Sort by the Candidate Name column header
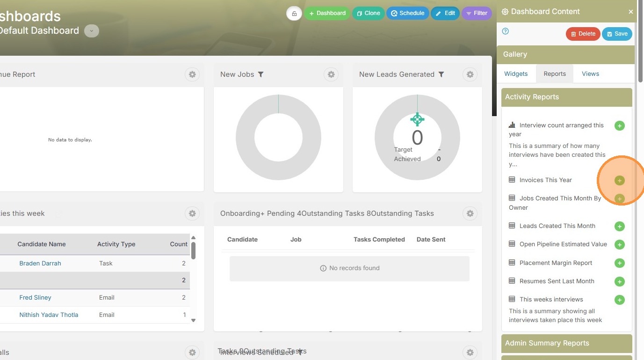 coord(42,244)
